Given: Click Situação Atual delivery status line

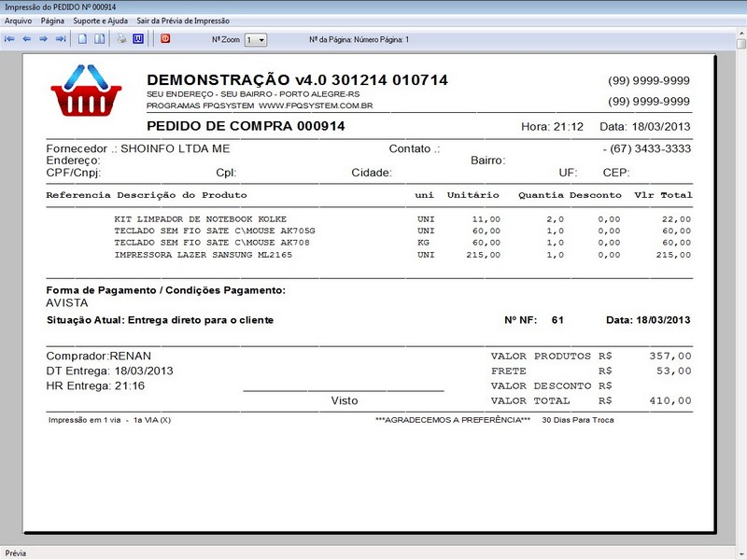Looking at the screenshot, I should click(160, 320).
